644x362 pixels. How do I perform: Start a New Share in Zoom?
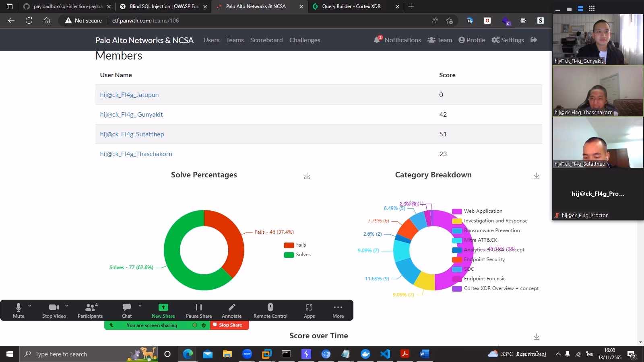[163, 311]
